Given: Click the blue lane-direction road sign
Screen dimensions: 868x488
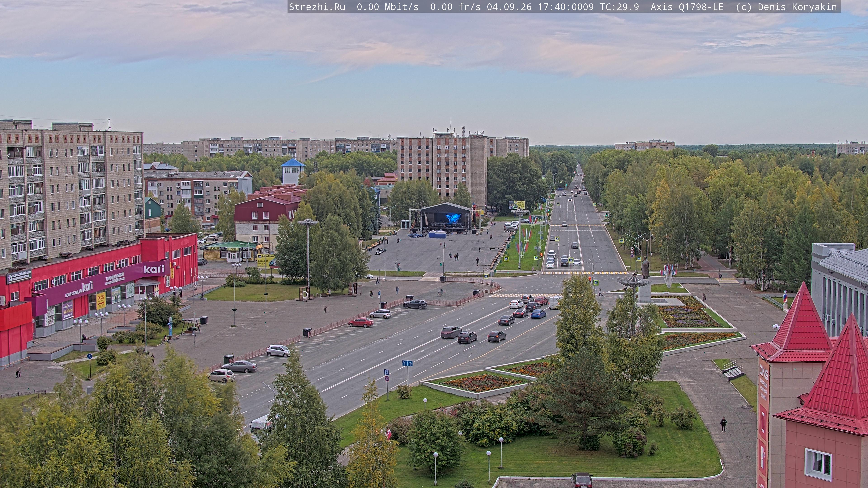Looking at the screenshot, I should coord(407,363).
